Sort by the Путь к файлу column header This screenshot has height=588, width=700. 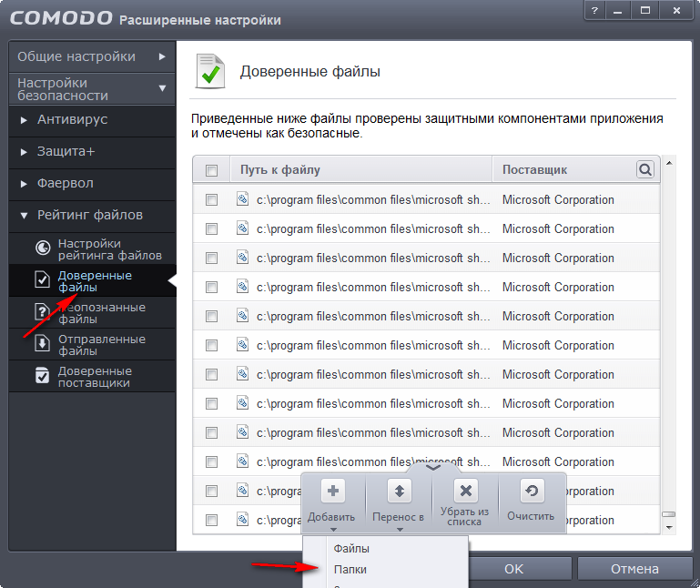point(360,169)
